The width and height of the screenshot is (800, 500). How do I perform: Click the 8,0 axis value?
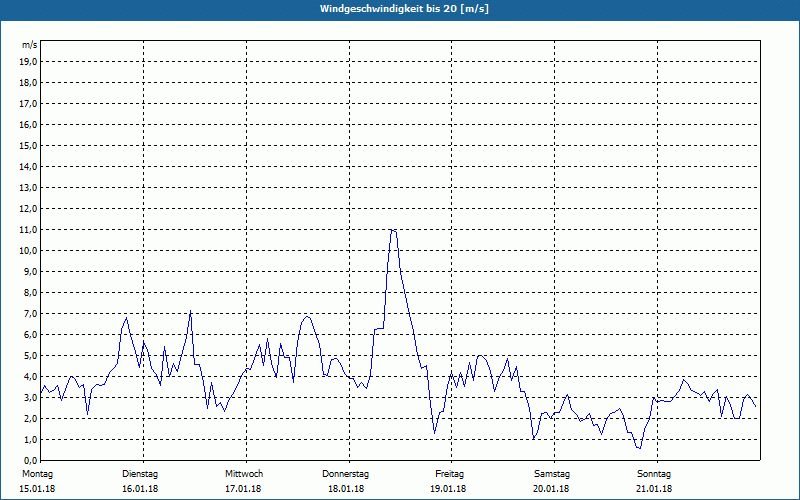[x=31, y=292]
